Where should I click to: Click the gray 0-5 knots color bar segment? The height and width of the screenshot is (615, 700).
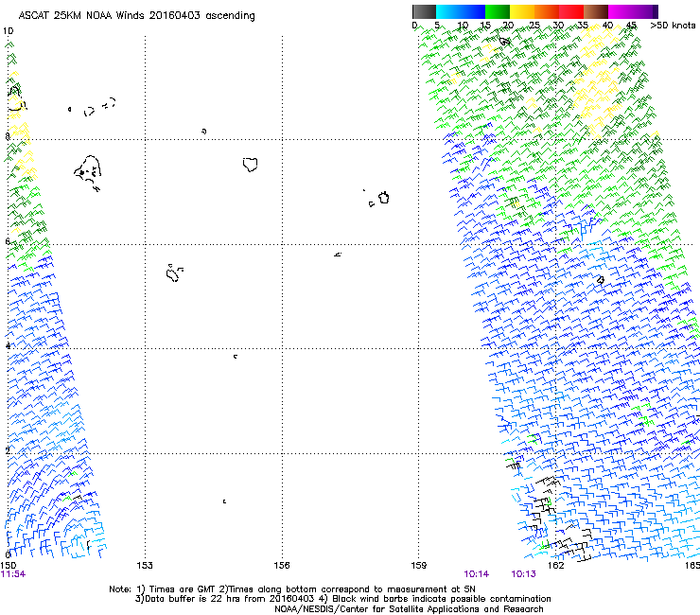click(424, 11)
